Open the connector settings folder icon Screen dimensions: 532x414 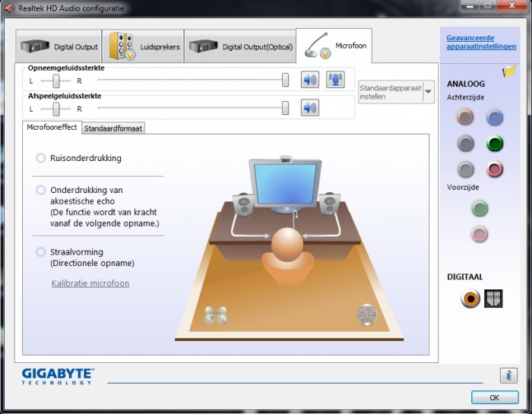point(509,71)
